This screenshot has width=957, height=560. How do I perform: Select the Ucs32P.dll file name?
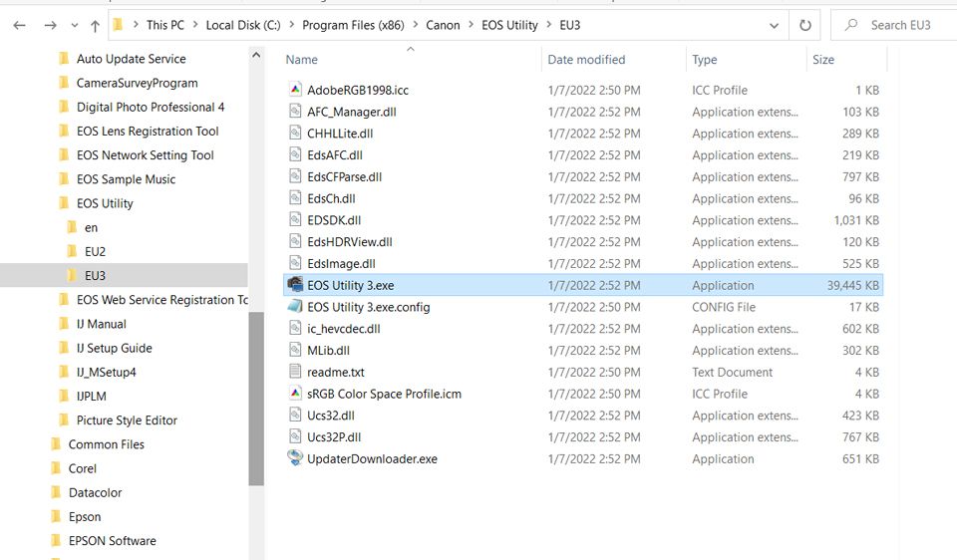pos(334,436)
